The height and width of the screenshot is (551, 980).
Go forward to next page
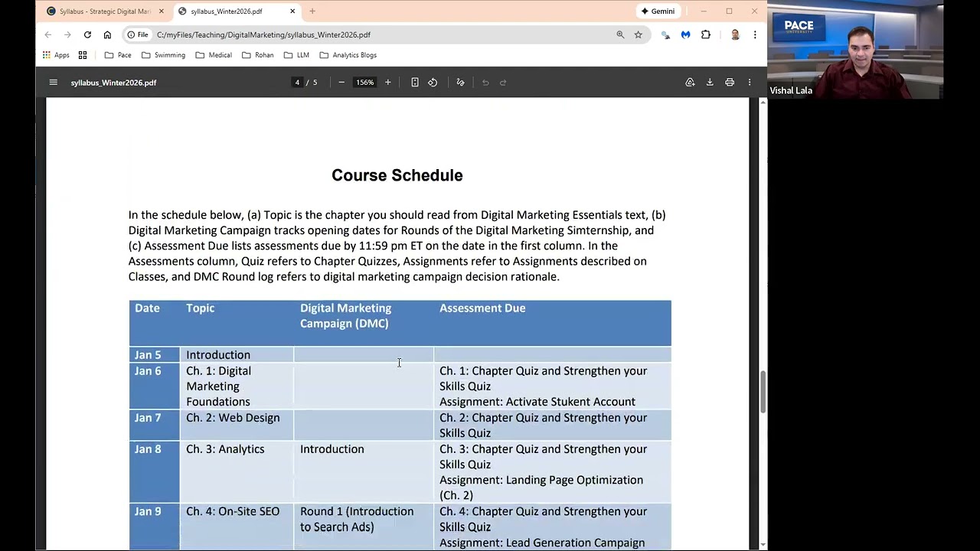click(x=67, y=34)
